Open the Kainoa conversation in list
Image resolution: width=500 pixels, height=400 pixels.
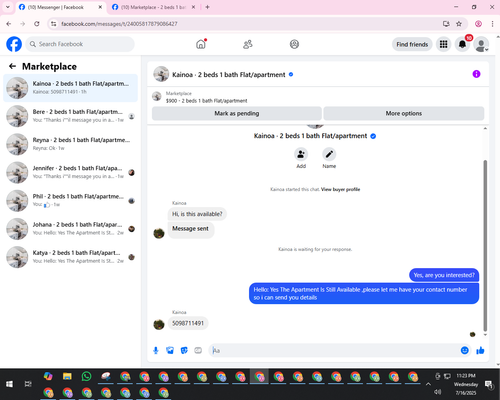coord(70,88)
